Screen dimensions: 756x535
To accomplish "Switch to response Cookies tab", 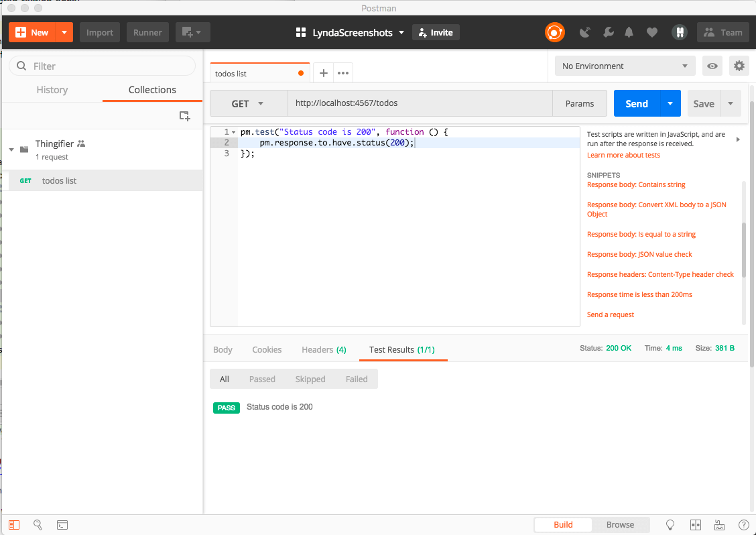I will click(267, 350).
